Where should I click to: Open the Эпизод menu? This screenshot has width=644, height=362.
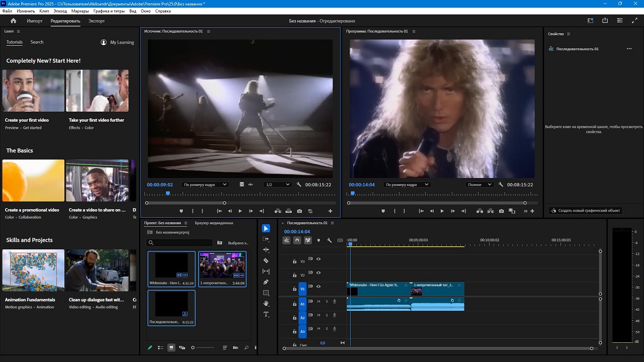click(60, 11)
